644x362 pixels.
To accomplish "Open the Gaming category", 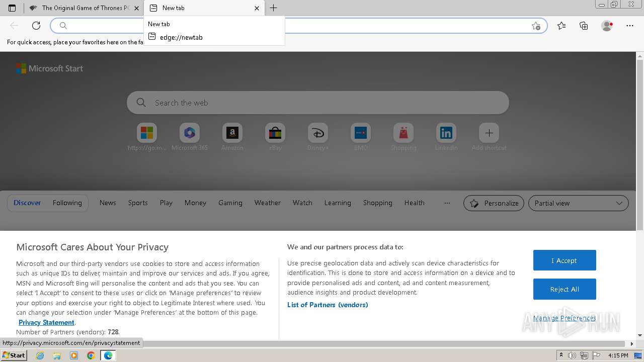I will (230, 203).
